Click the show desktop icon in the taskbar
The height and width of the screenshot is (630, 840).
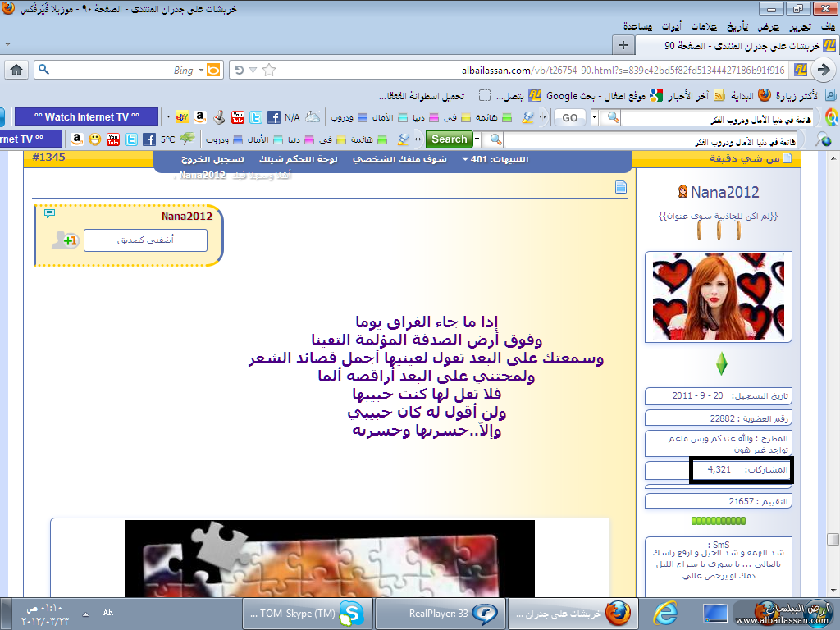coord(714,614)
